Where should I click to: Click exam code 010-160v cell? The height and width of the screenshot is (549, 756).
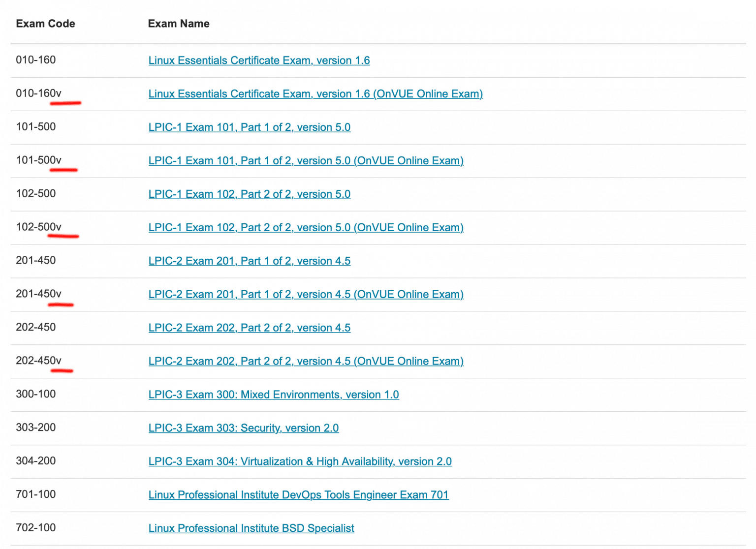click(38, 93)
